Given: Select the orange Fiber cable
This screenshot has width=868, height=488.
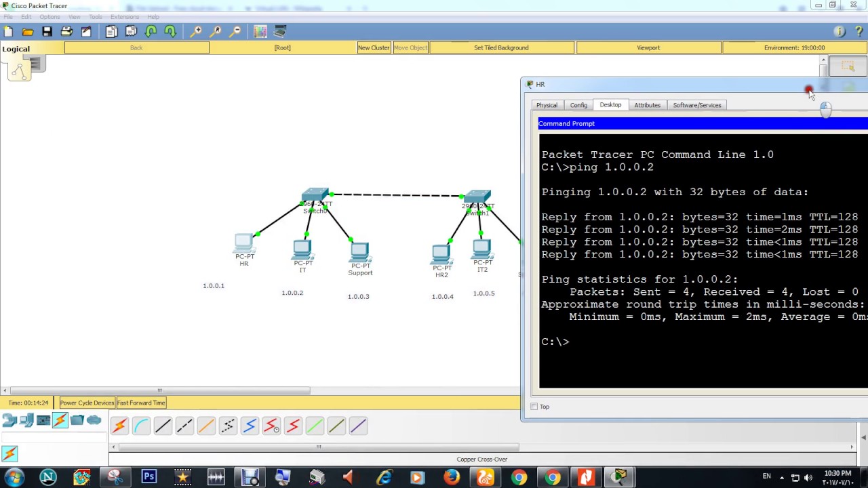Looking at the screenshot, I should 206,426.
